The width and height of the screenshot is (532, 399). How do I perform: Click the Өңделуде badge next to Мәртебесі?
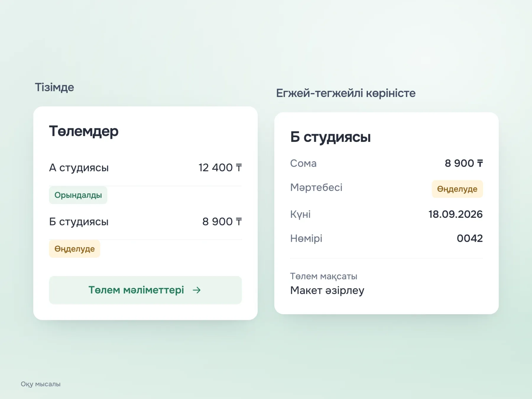pyautogui.click(x=457, y=189)
